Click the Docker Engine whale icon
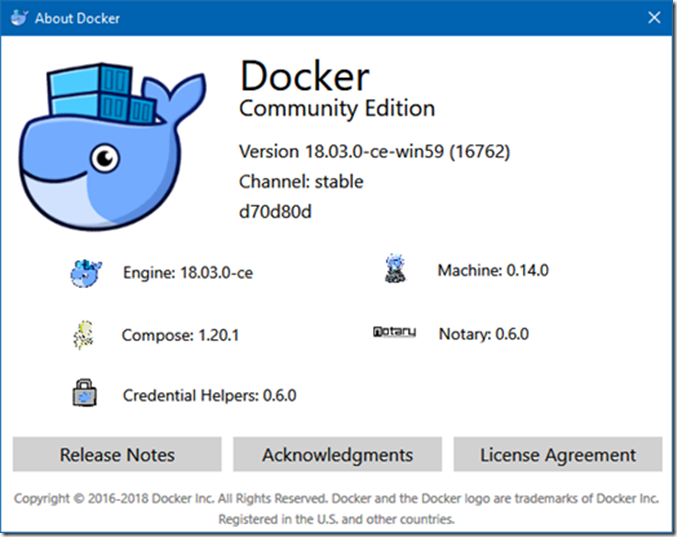This screenshot has width=677, height=537. point(86,272)
